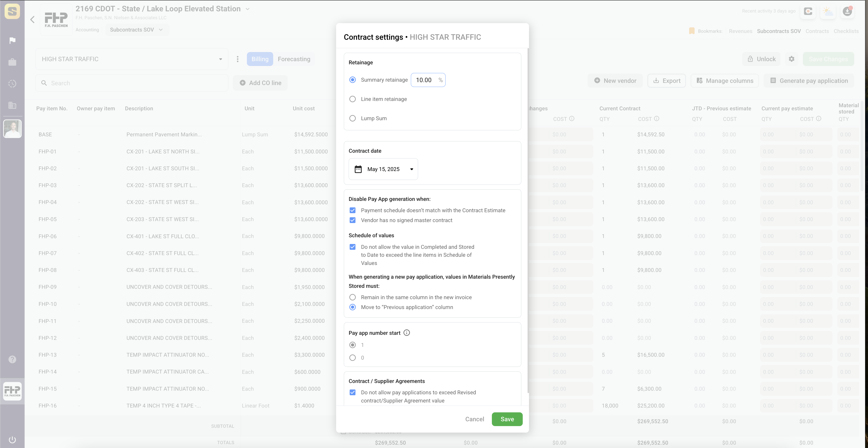Select pay app number start 1

353,345
